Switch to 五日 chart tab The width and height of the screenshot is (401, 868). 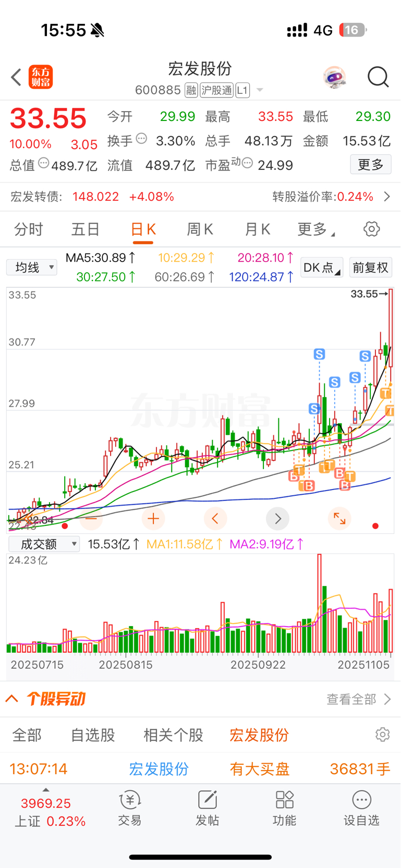86,229
